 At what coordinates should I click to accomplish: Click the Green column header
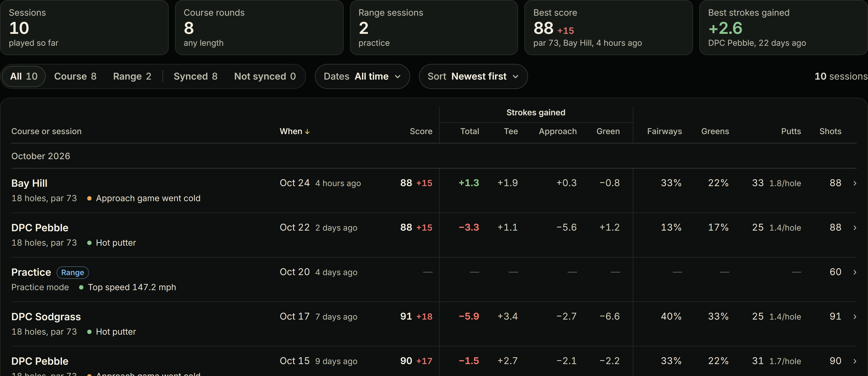tap(608, 131)
